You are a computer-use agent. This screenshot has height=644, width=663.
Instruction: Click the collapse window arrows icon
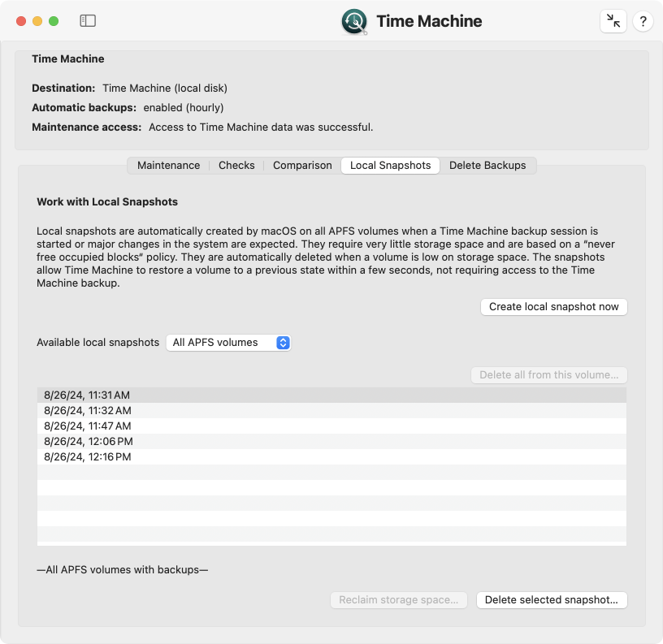click(613, 20)
